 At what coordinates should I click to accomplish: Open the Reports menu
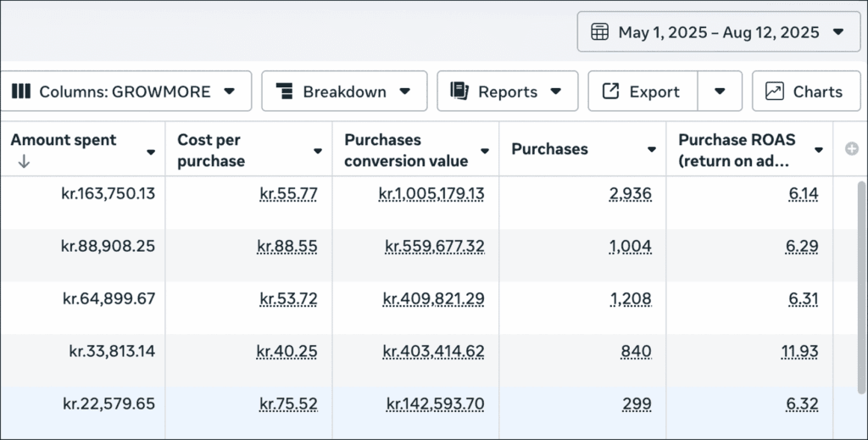click(507, 92)
